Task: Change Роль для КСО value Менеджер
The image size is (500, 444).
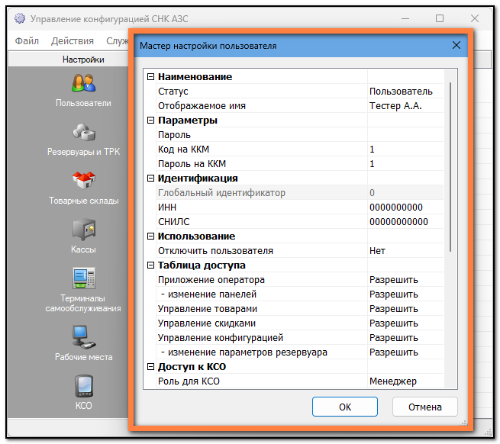Action: point(406,381)
